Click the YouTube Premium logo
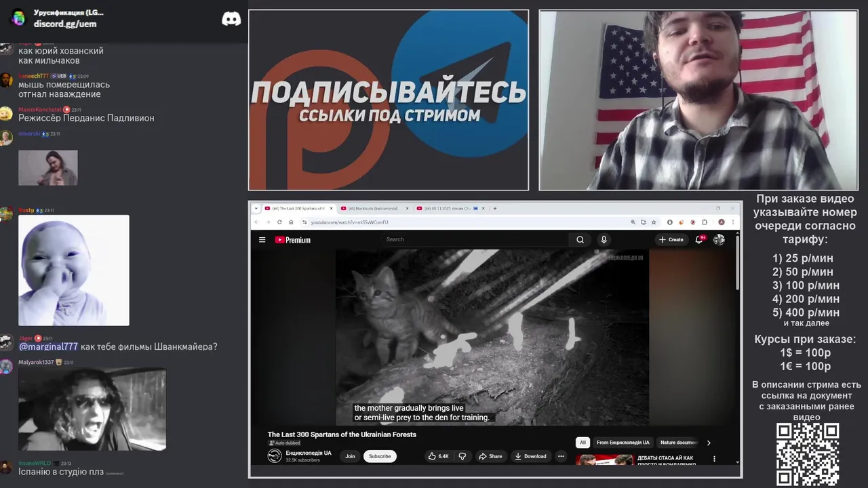The image size is (868, 488). point(292,239)
